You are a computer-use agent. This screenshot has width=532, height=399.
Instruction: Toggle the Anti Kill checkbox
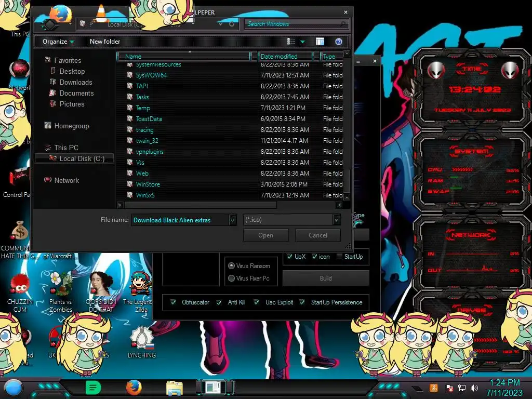tap(219, 302)
